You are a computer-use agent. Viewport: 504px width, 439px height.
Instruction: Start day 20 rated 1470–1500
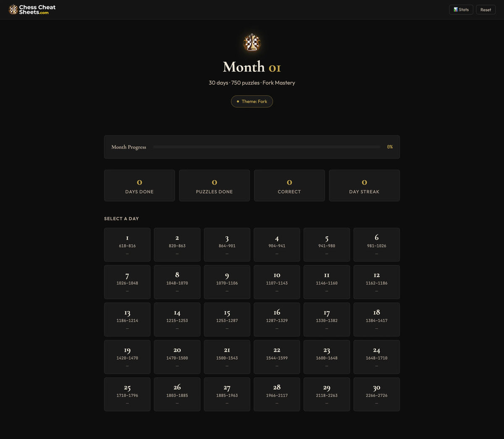point(177,357)
